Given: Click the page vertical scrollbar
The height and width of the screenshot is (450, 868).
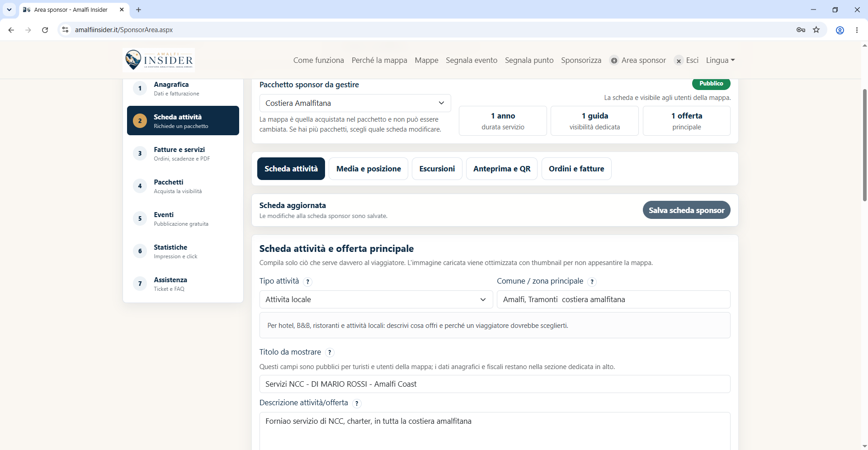Looking at the screenshot, I should [x=864, y=145].
